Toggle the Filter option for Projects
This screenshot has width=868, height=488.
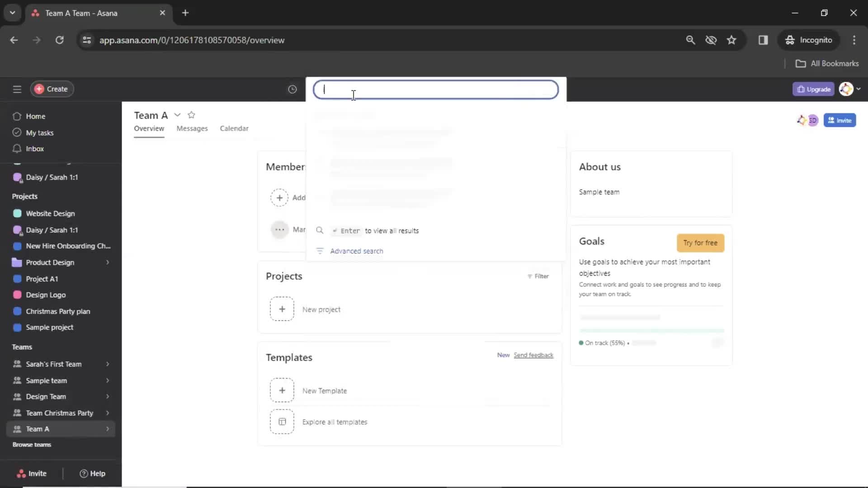537,276
